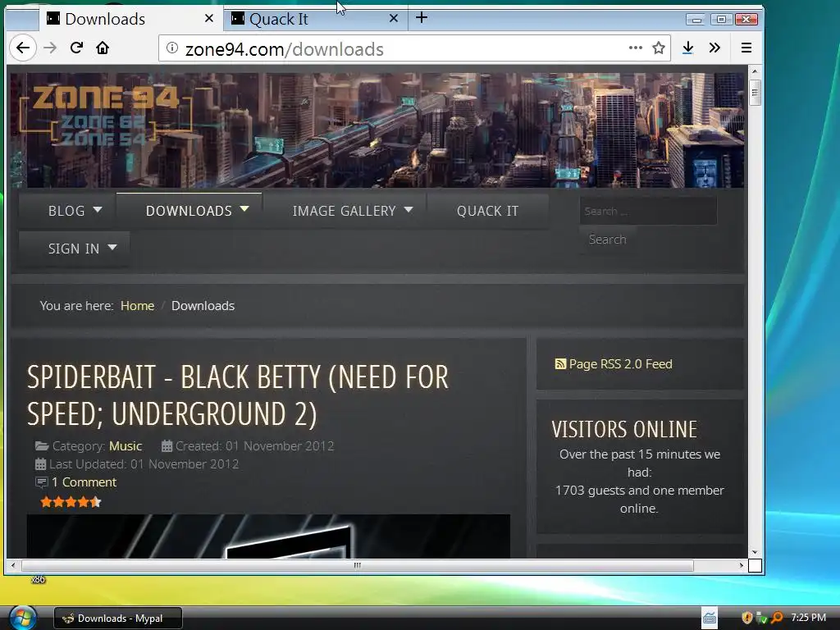
Task: Close the Downloads tab
Action: [x=209, y=18]
